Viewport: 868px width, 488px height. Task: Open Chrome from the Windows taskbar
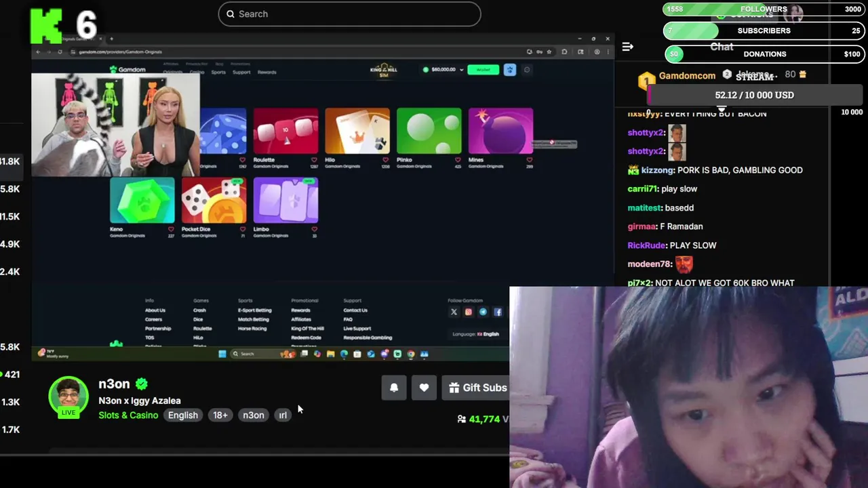[x=411, y=354]
